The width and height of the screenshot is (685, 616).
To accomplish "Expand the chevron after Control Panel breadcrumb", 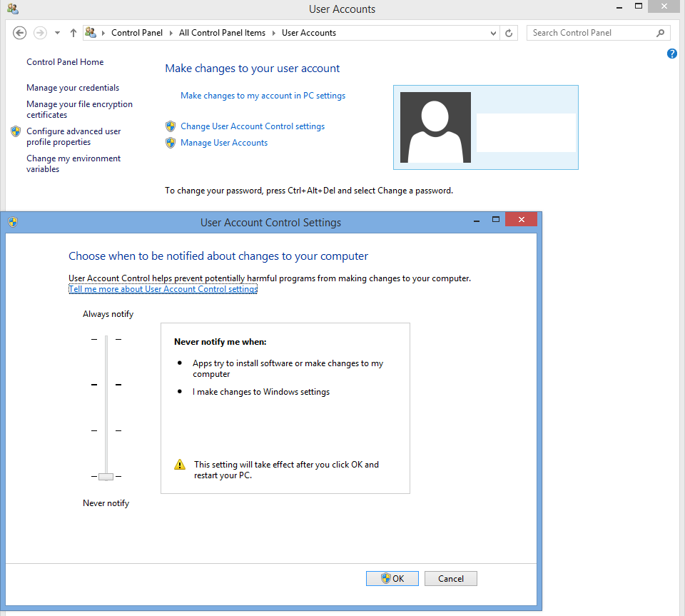I will pos(171,33).
